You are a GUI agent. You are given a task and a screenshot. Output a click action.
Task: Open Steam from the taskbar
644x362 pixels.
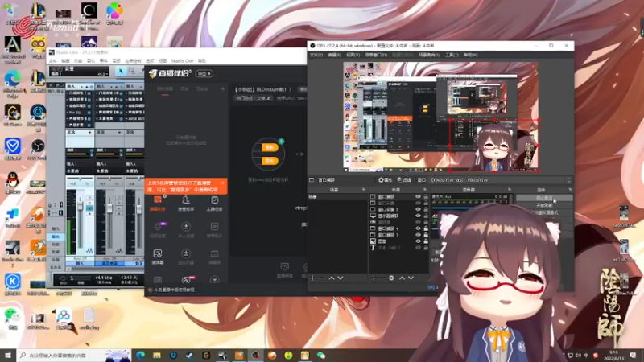click(x=190, y=356)
